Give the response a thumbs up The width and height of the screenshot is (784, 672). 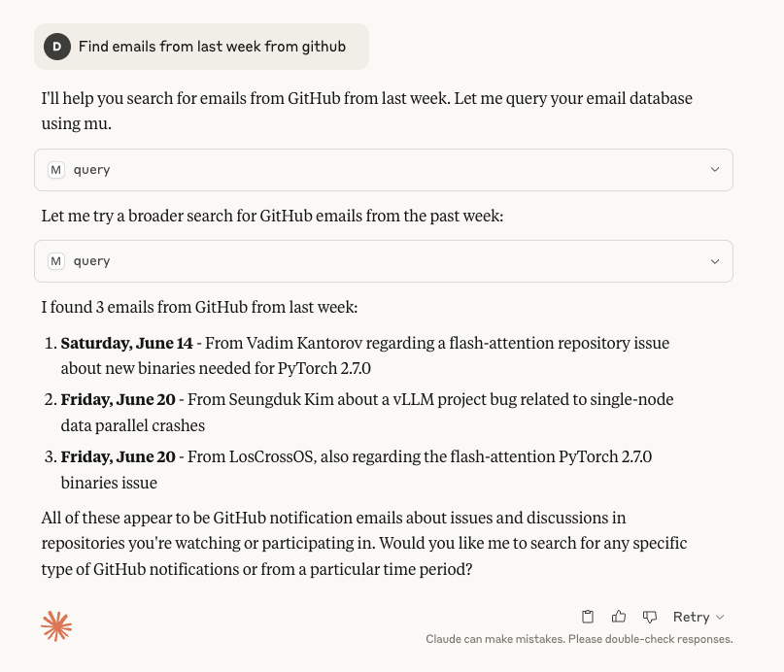(x=619, y=617)
